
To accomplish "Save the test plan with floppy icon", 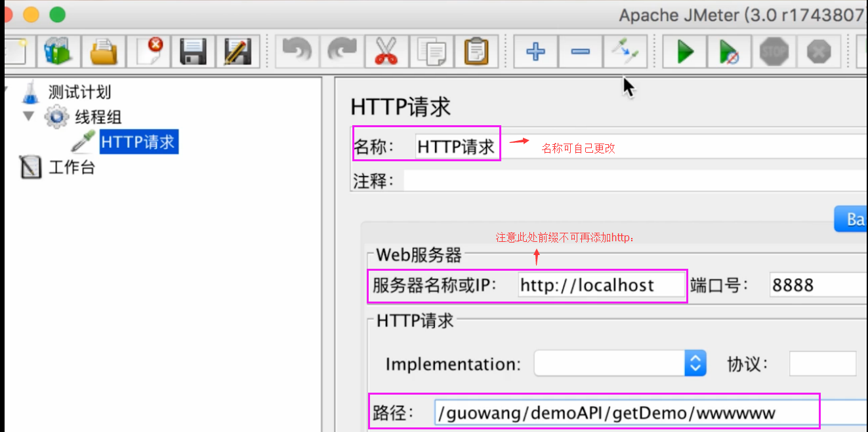I will point(194,50).
